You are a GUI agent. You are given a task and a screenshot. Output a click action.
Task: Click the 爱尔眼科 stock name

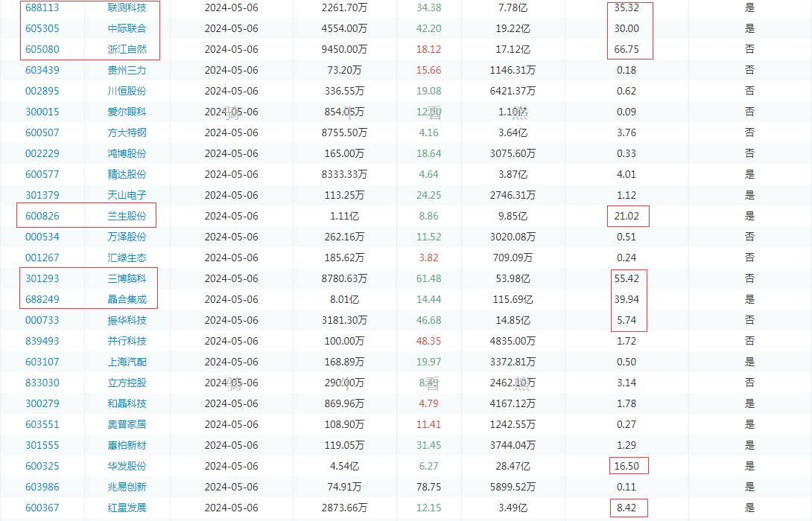pos(127,112)
